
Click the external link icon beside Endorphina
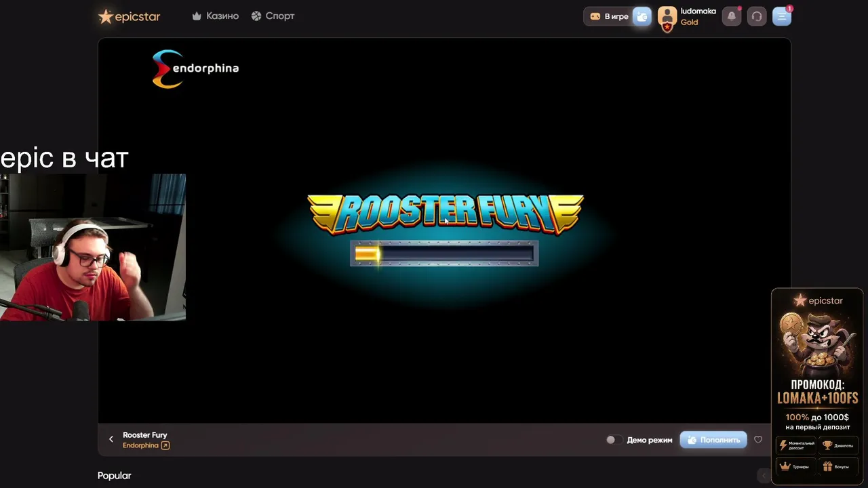(165, 445)
